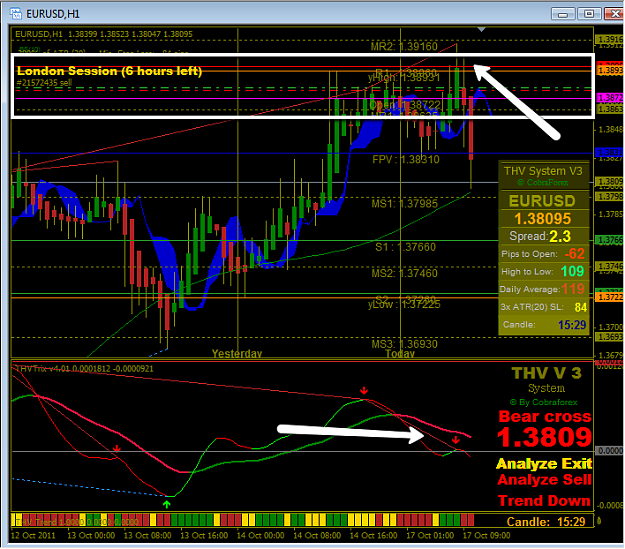625x549 pixels.
Task: Click the 'Candle: 15:29' row in the panel
Action: (x=543, y=325)
